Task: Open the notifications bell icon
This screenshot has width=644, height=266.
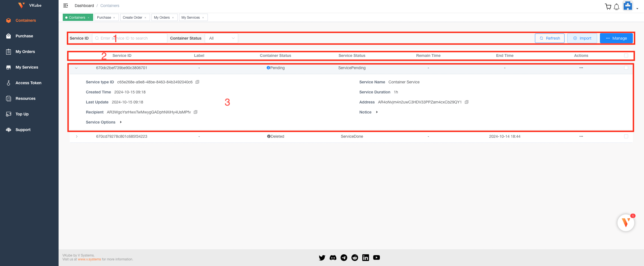Action: point(617,7)
